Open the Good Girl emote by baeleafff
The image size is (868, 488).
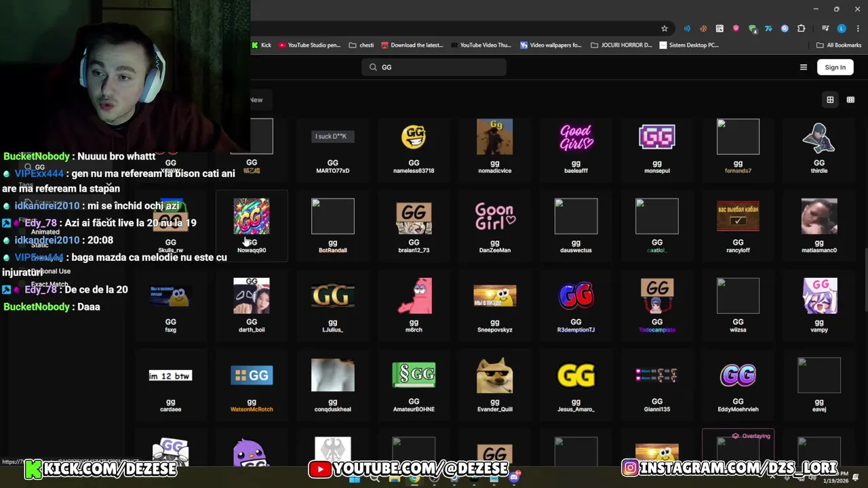pyautogui.click(x=576, y=137)
